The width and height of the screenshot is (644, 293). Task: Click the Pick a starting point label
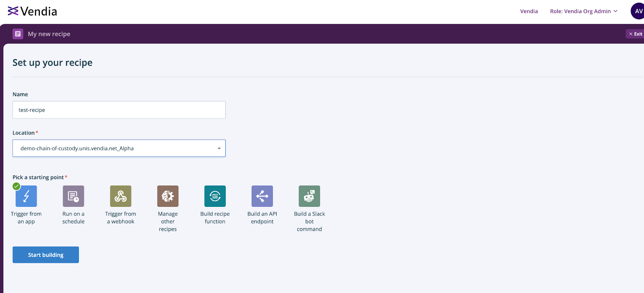(x=38, y=177)
